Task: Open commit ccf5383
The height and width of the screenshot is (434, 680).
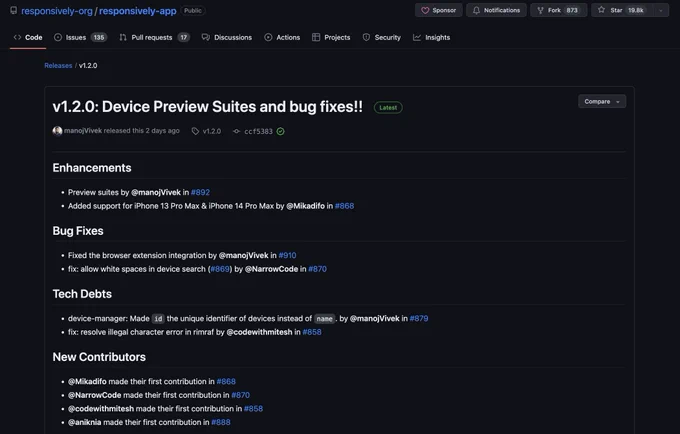Action: pos(258,131)
